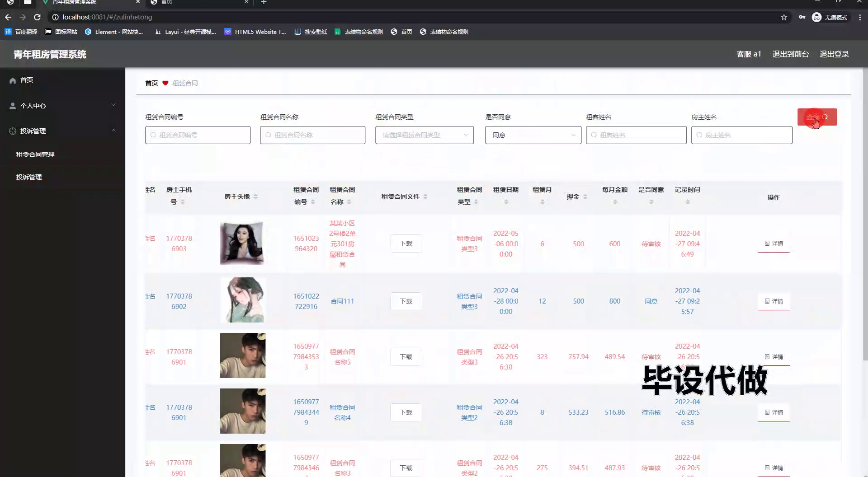Click the 房主姓名 search field

[x=742, y=135]
